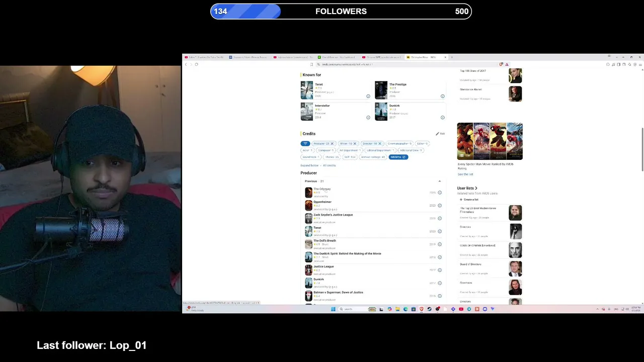This screenshot has width=644, height=362.
Task: Click the page vertical scrollbar thumb
Action: [641, 150]
